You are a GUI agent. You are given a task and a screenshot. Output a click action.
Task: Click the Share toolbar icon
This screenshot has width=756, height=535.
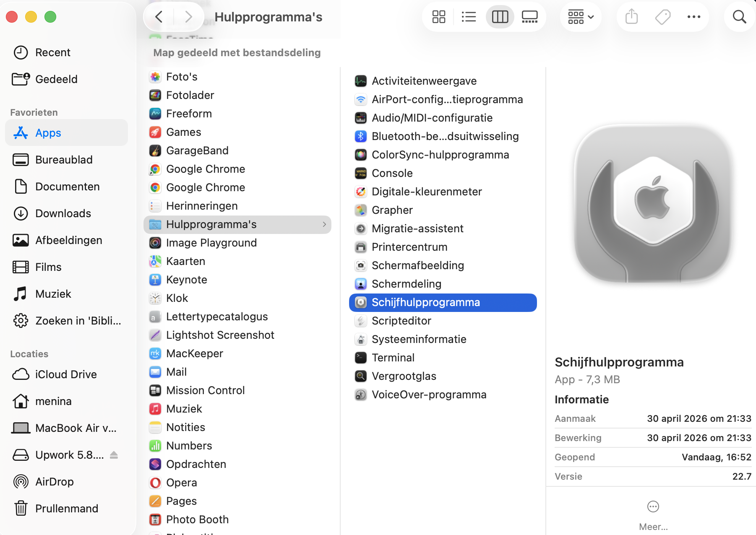tap(631, 17)
